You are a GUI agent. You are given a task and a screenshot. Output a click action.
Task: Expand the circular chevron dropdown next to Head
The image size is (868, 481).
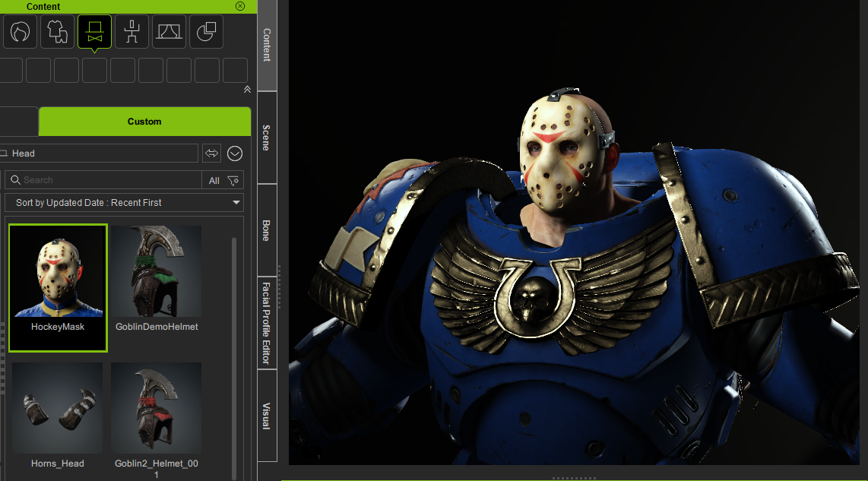point(235,153)
